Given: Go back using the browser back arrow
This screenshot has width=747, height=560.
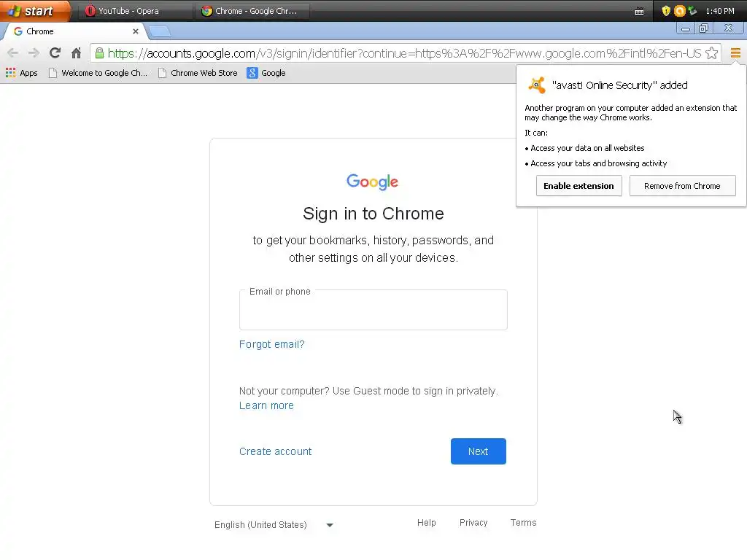Looking at the screenshot, I should pos(13,52).
